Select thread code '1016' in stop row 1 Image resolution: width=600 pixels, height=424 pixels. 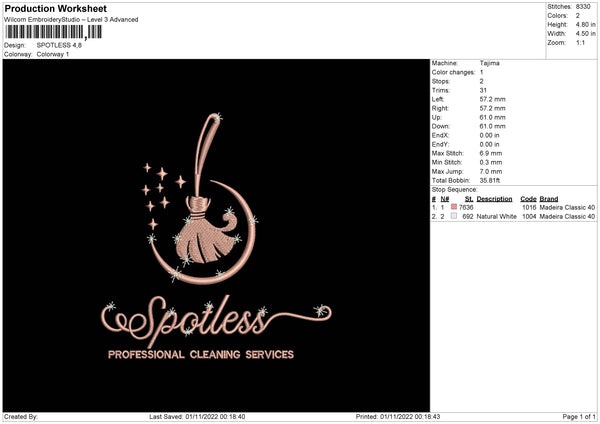tap(529, 207)
